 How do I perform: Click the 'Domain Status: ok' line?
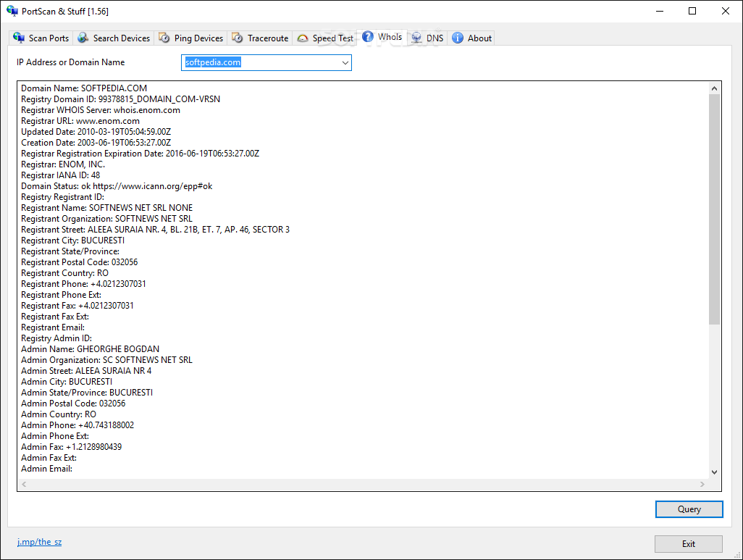(117, 186)
